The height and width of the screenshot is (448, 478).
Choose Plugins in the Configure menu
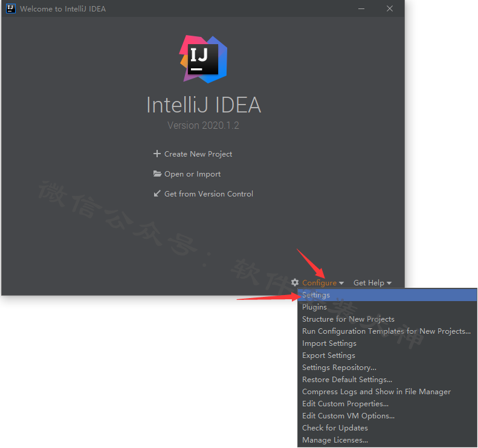point(387,307)
